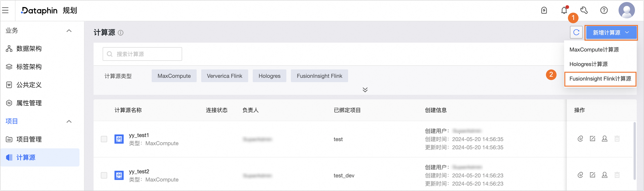Click the help question mark icon
Image resolution: width=644 pixels, height=191 pixels.
(604, 10)
